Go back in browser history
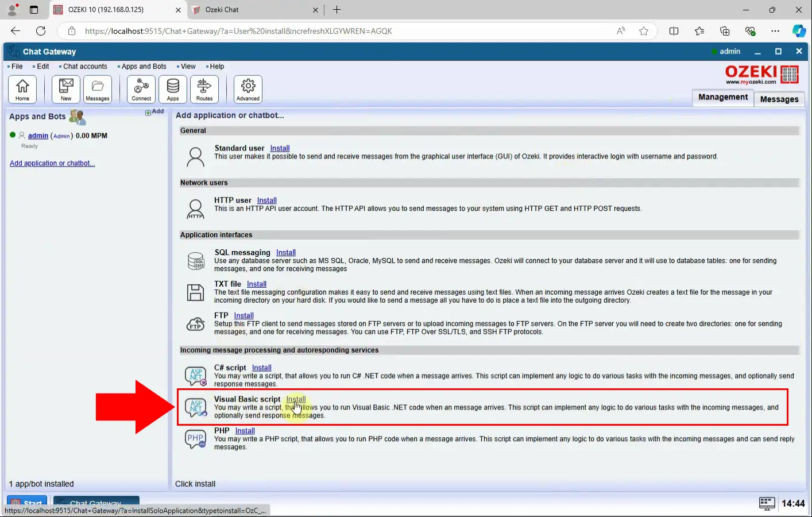Viewport: 812px width, 517px height. [x=16, y=31]
